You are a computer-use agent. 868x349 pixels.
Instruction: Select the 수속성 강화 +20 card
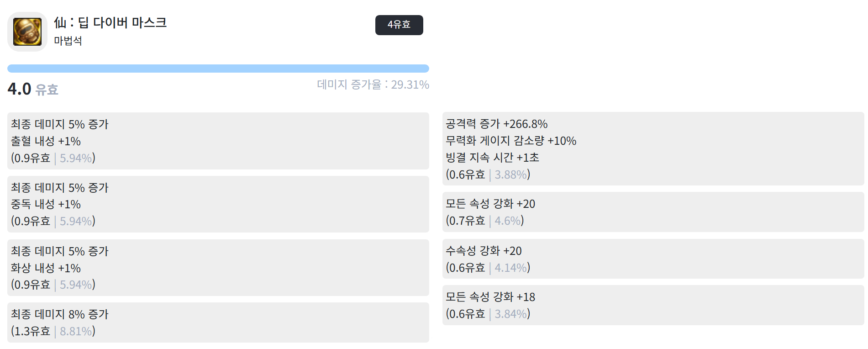coord(653,259)
